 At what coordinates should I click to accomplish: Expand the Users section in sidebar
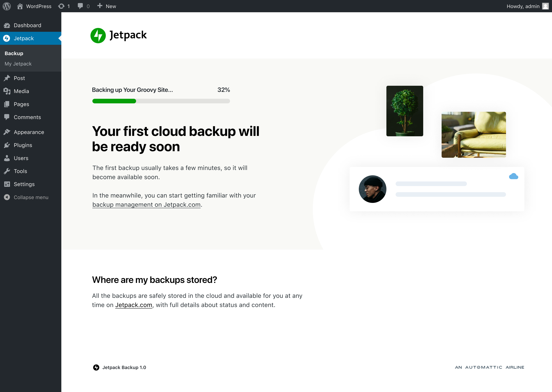click(21, 158)
